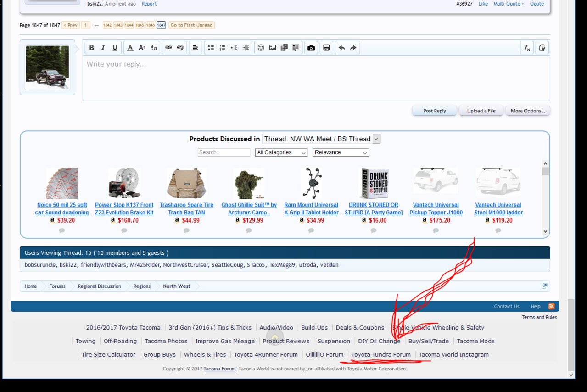This screenshot has width=587, height=392.
Task: Open the RSS feed icon
Action: (x=551, y=306)
